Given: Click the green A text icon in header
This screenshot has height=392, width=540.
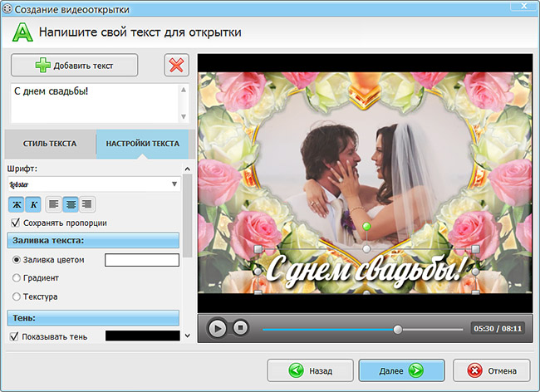Looking at the screenshot, I should 22,32.
